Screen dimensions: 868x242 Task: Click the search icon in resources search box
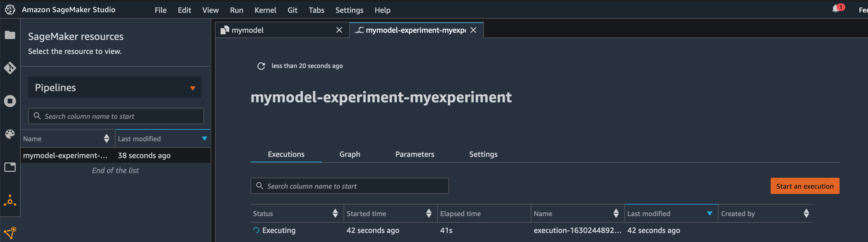tap(37, 116)
